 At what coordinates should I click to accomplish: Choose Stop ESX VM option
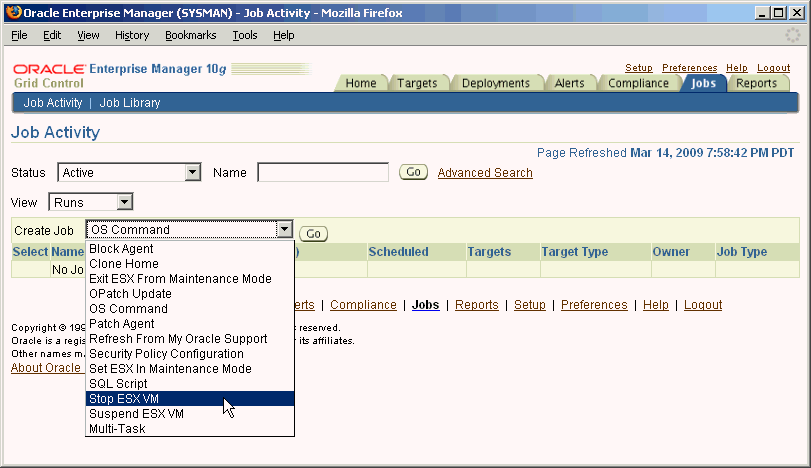point(190,399)
